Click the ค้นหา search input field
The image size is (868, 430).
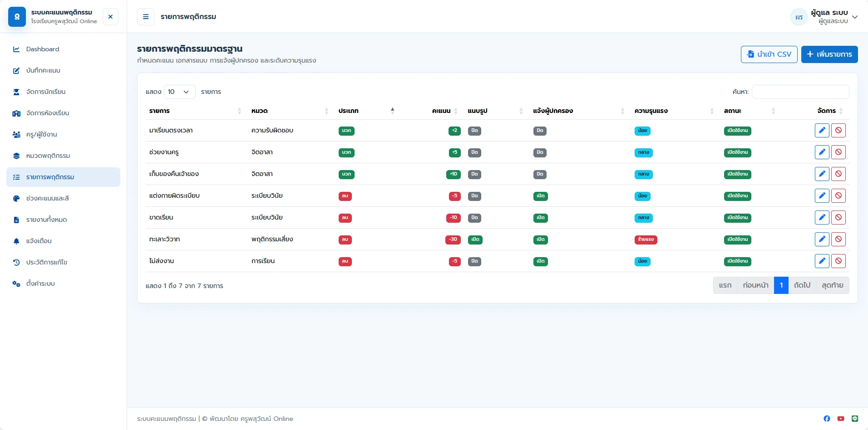[x=800, y=92]
